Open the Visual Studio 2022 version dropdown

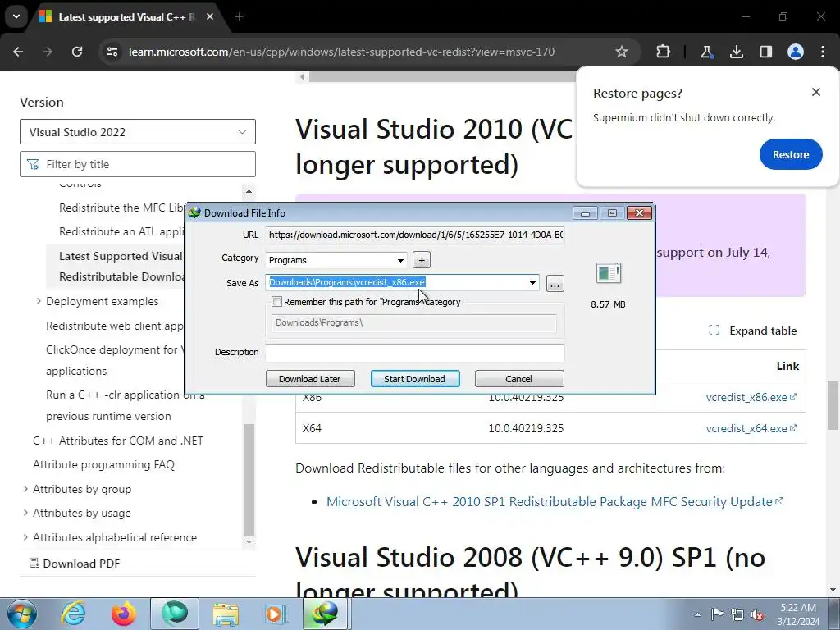[x=138, y=132]
